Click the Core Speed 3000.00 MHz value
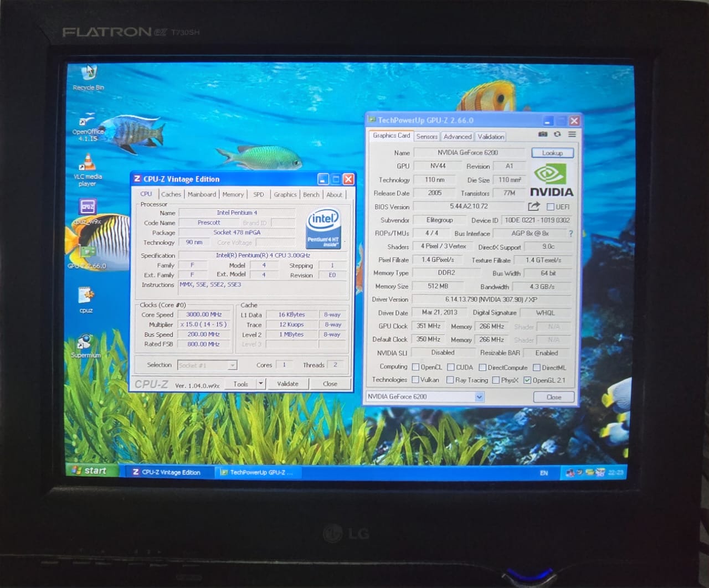This screenshot has height=588, width=709. (x=204, y=314)
